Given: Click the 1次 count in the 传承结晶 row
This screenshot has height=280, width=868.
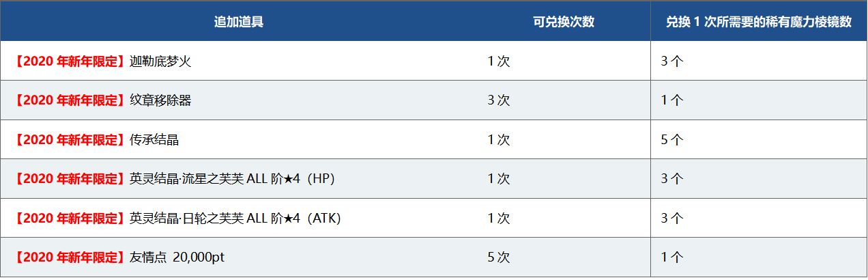Looking at the screenshot, I should (x=499, y=140).
